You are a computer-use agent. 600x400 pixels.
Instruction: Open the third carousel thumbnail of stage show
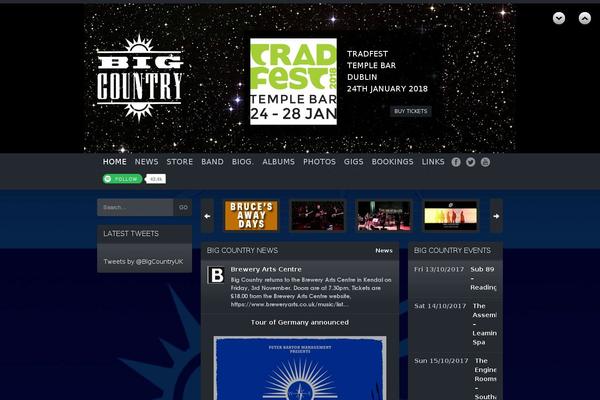384,216
